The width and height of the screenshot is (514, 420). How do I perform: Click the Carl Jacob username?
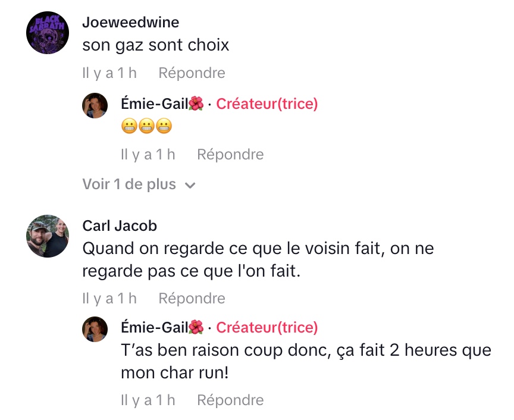pyautogui.click(x=120, y=226)
